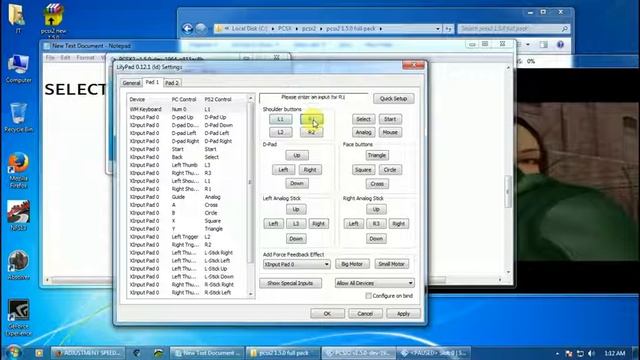Select the Pad 1 tab

[152, 82]
